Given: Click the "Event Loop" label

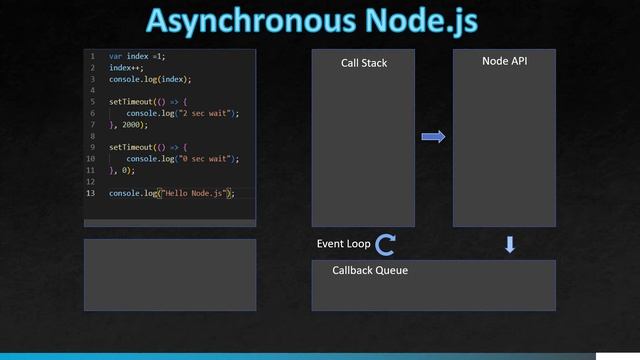Looking at the screenshot, I should click(343, 244).
